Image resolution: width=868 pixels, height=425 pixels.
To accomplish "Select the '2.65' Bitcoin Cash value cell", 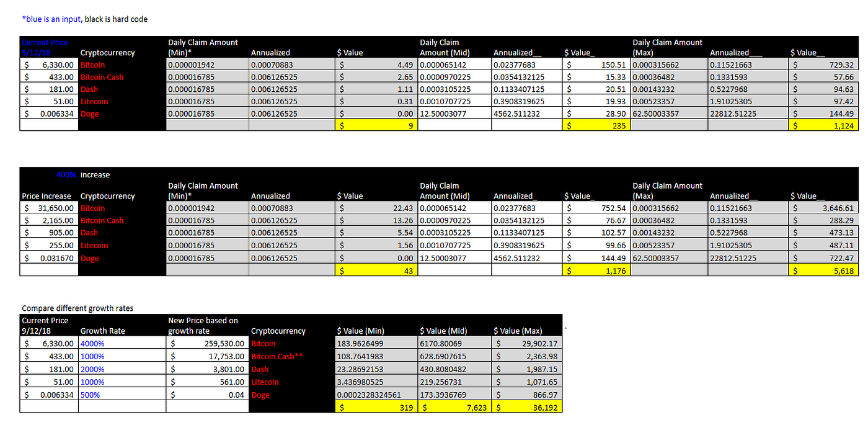I will point(376,77).
